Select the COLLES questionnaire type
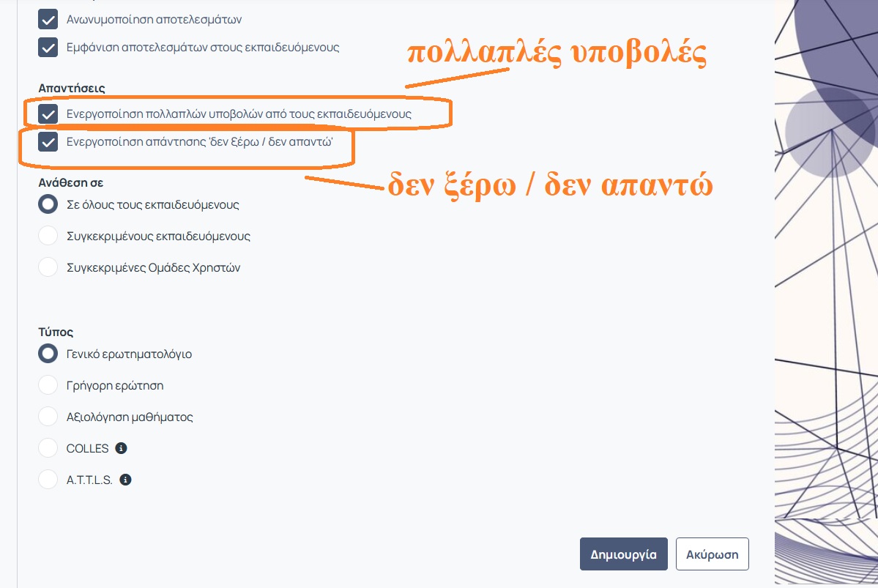The height and width of the screenshot is (588, 878). [48, 448]
